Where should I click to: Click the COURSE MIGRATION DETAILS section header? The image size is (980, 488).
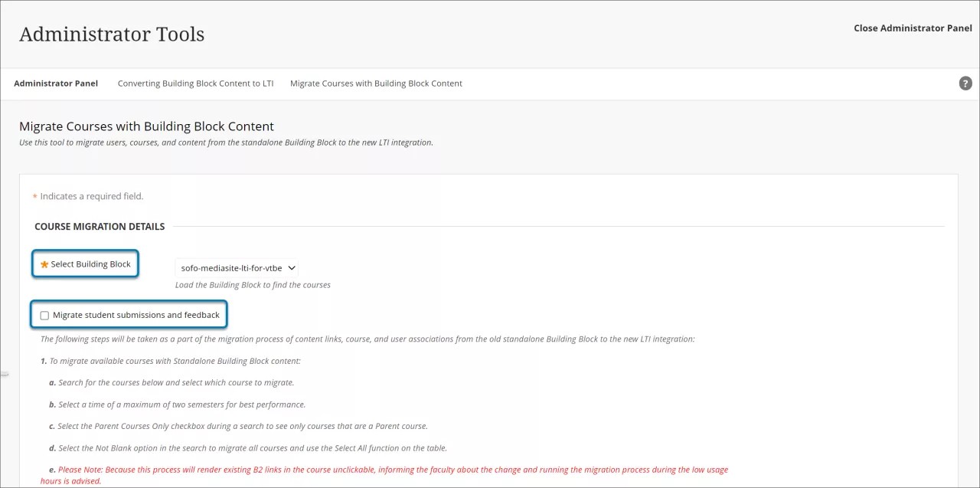(x=100, y=226)
